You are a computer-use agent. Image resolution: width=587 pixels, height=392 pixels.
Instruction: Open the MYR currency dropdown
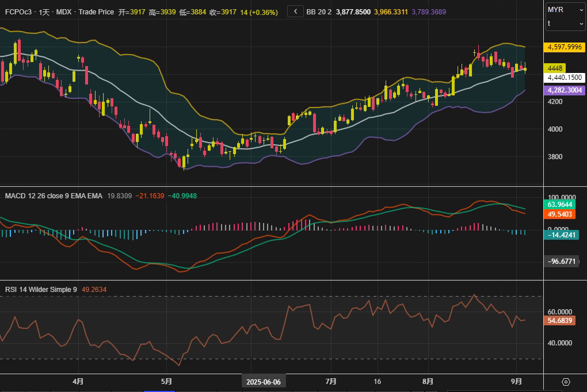pos(565,10)
